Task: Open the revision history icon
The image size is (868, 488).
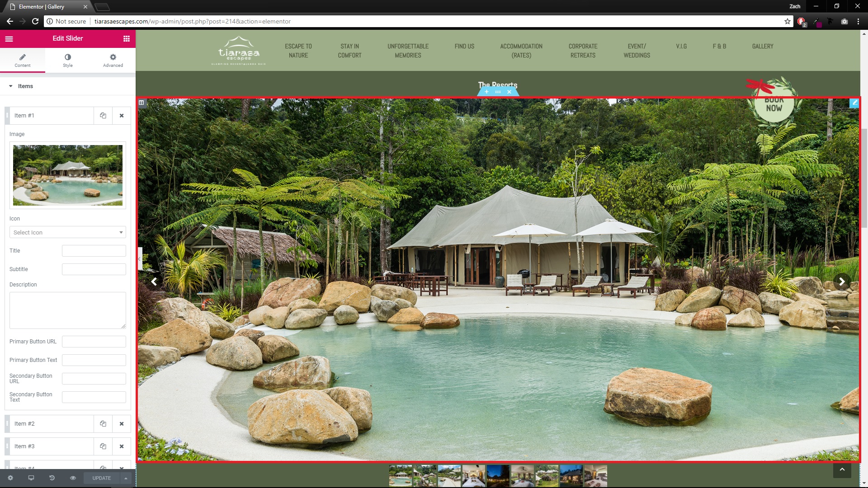Action: coord(52,478)
